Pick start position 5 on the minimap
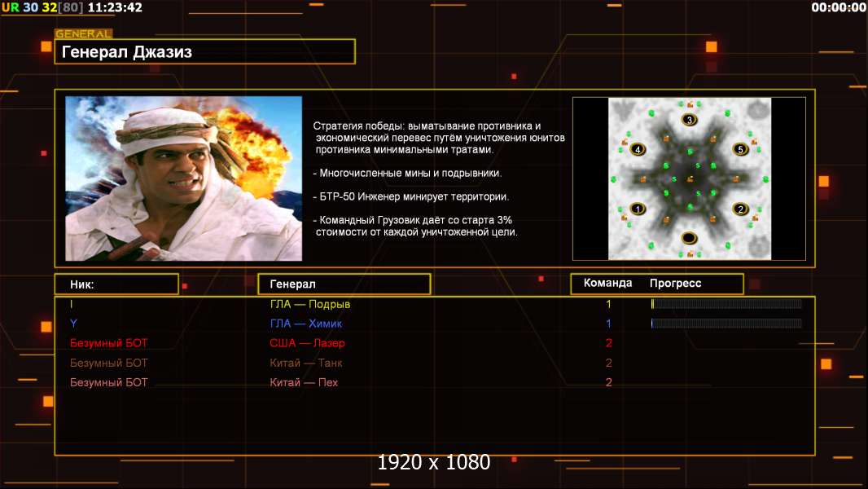The image size is (868, 489). click(x=740, y=149)
